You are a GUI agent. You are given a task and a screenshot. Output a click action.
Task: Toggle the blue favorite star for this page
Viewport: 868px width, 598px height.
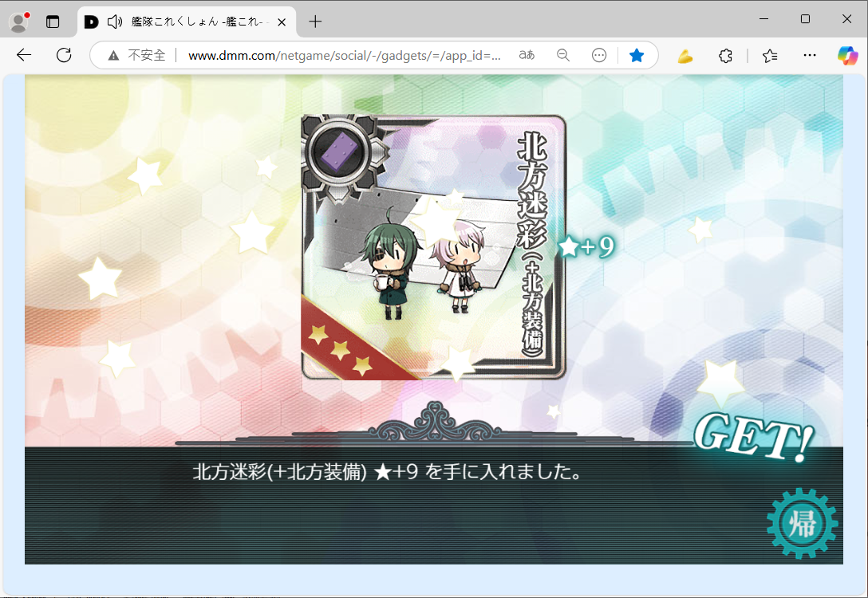pyautogui.click(x=637, y=55)
